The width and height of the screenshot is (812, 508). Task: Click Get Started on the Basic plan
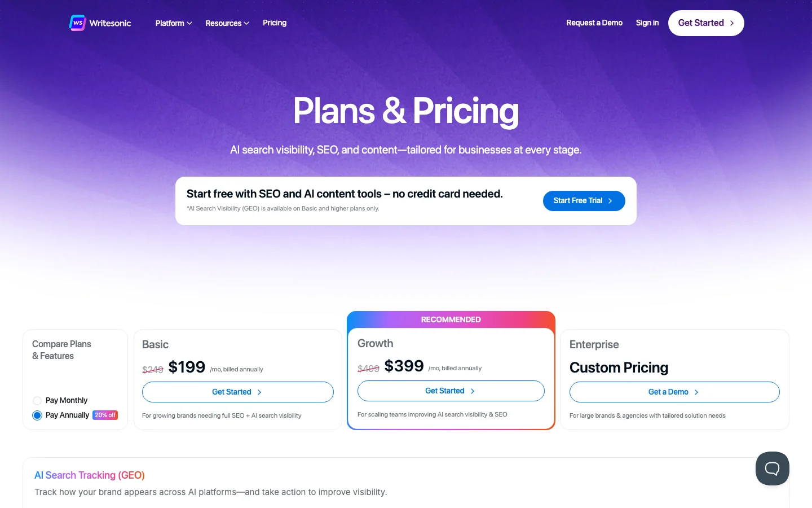[237, 392]
